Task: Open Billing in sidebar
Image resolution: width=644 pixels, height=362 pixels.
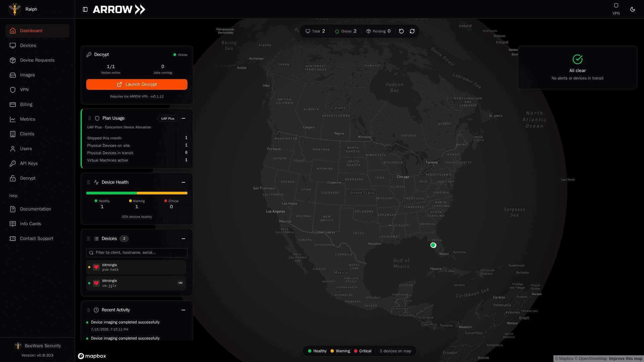Action: point(37,105)
